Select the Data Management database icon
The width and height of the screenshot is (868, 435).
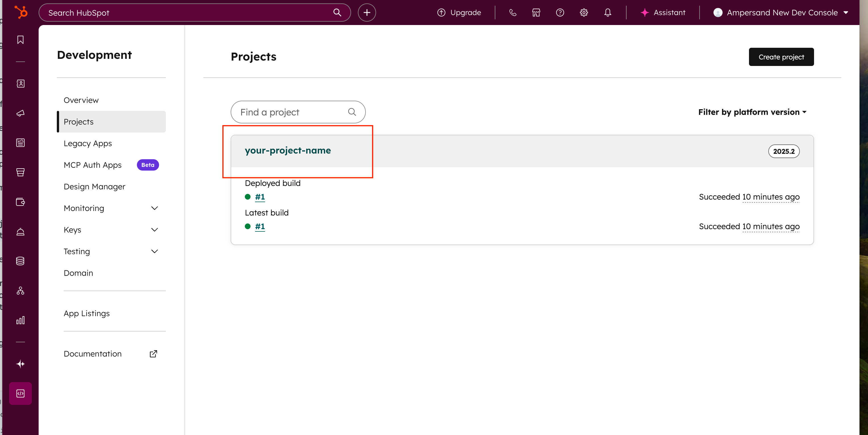point(20,261)
